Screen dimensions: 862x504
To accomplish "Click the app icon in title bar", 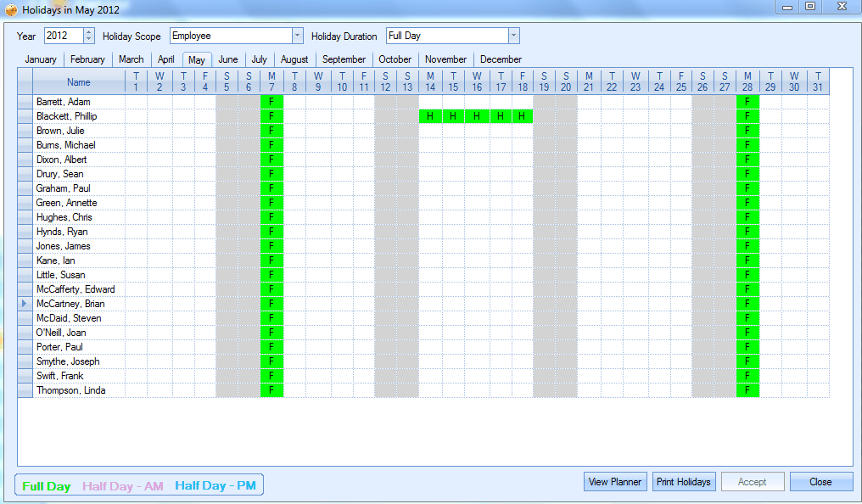I will (x=10, y=10).
